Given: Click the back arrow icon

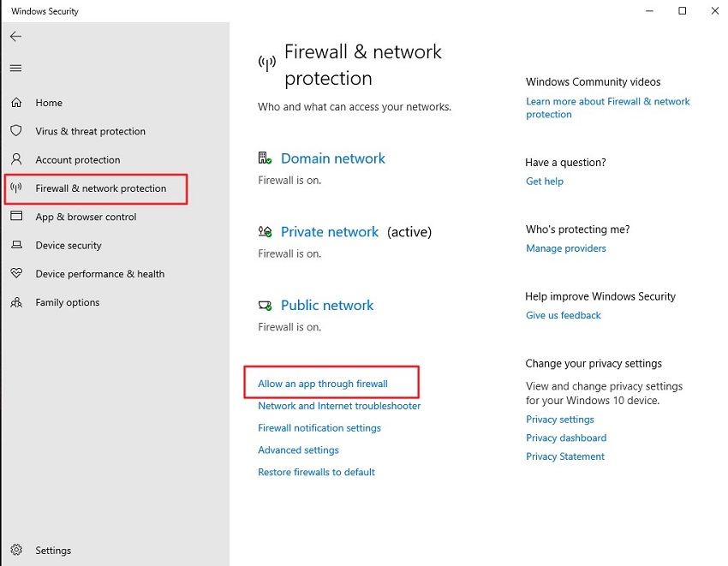Looking at the screenshot, I should [x=16, y=37].
